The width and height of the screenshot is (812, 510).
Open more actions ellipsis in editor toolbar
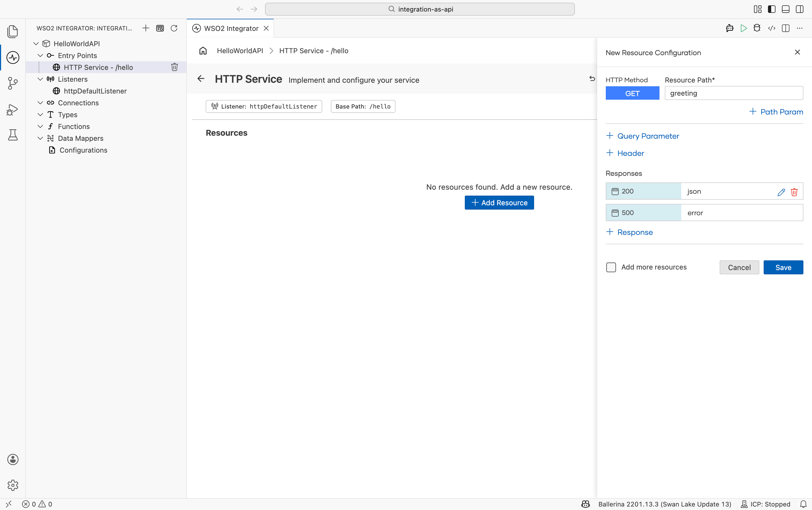pos(800,28)
